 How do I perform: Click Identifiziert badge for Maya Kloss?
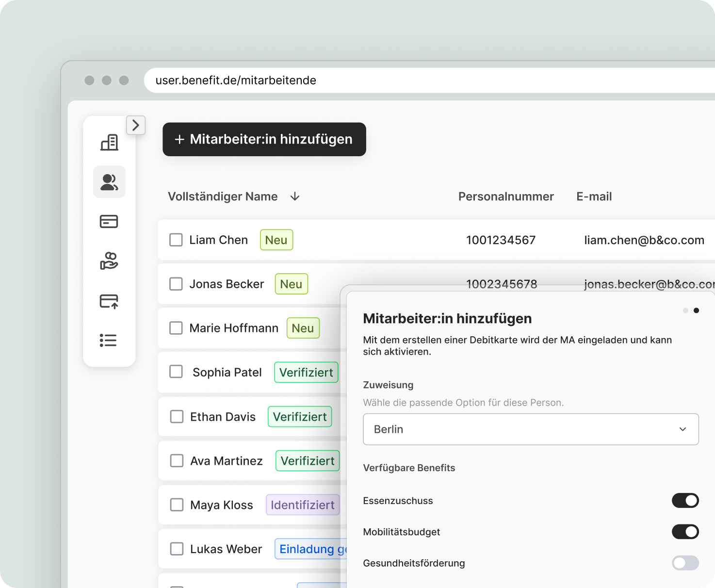pos(303,505)
